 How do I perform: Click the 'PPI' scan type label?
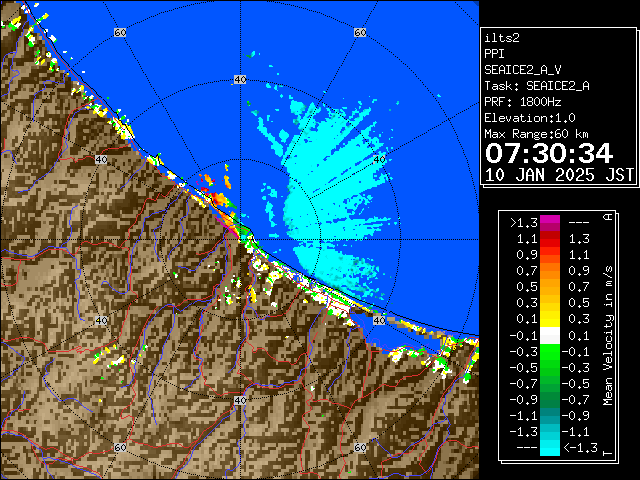point(494,54)
